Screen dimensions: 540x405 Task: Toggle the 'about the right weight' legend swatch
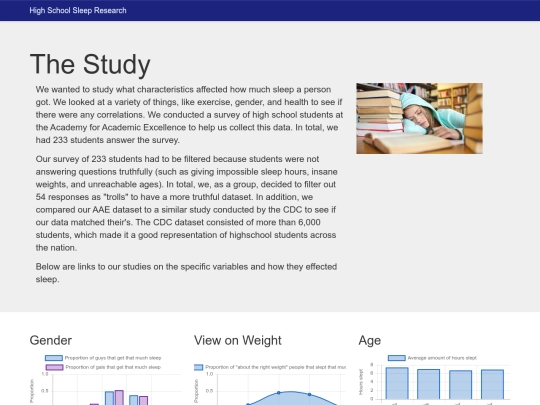coord(198,367)
